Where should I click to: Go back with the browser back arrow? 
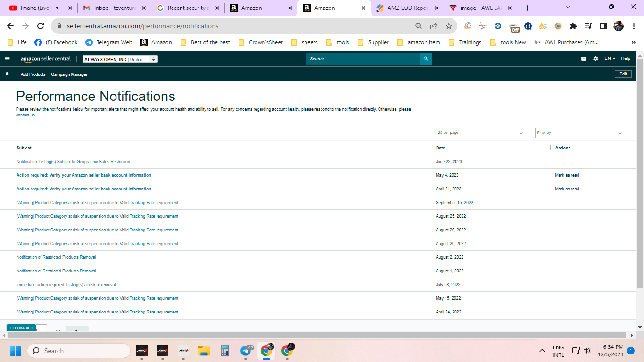pos(10,26)
